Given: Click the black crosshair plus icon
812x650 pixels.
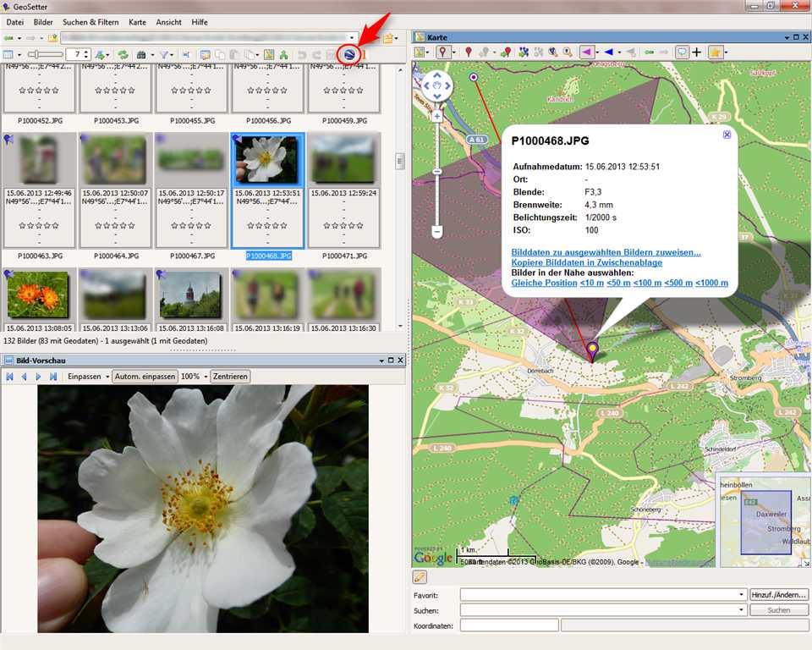Looking at the screenshot, I should pos(696,52).
